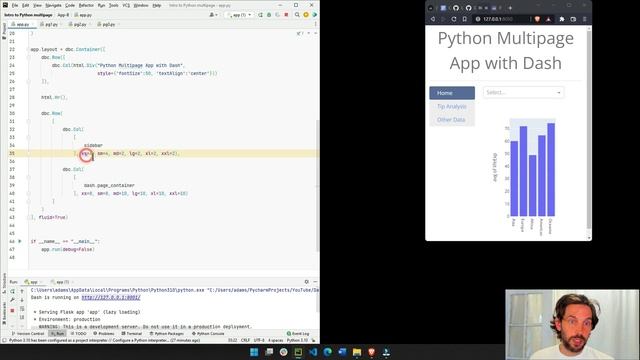
Task: Reload the page in the browser
Action: click(x=453, y=19)
